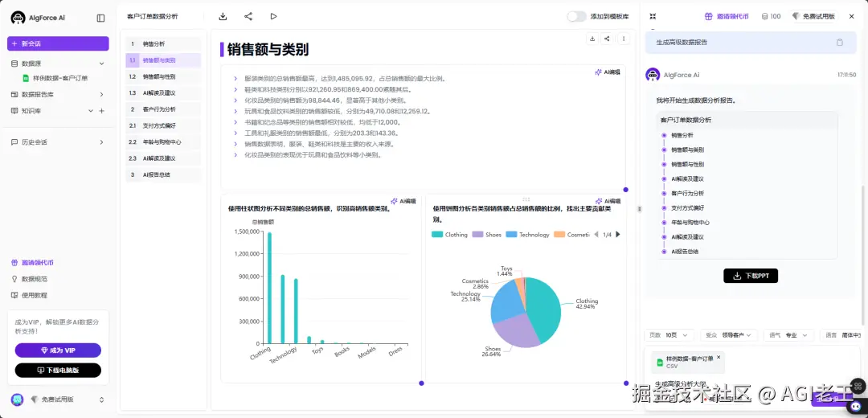Go to previous pie legend page
Screen dimensions: 868x418
(x=596, y=235)
